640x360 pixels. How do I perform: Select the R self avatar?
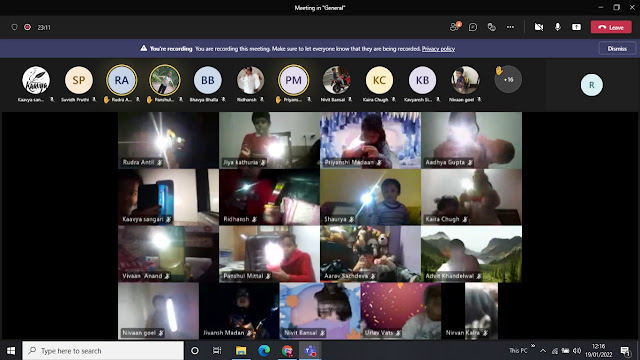coord(591,85)
